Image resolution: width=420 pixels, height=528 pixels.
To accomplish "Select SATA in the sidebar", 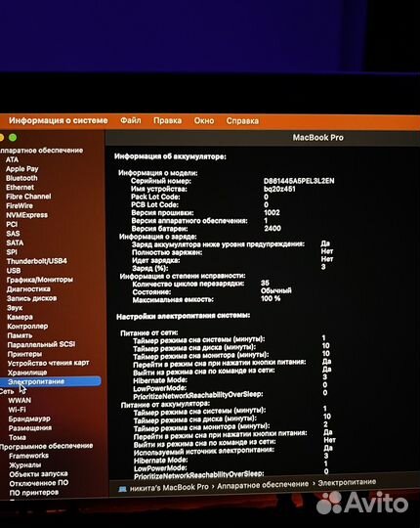I will 15,242.
